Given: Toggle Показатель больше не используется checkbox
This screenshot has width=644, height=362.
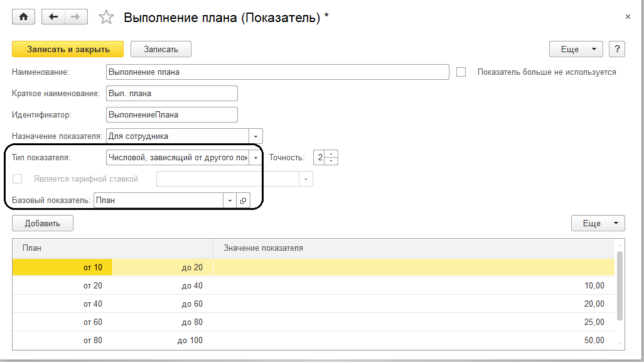Looking at the screenshot, I should 461,72.
